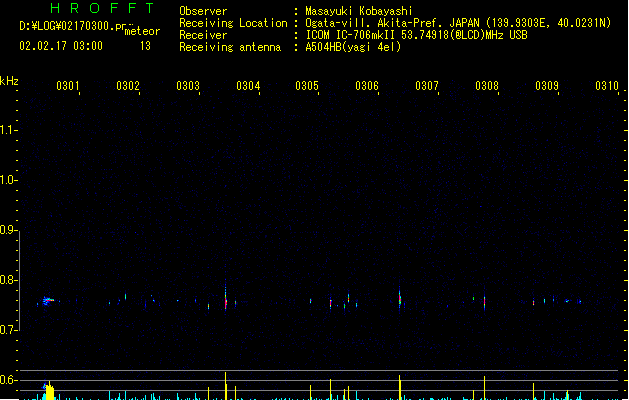
Task: Click time marker 0304
Action: pyautogui.click(x=248, y=86)
